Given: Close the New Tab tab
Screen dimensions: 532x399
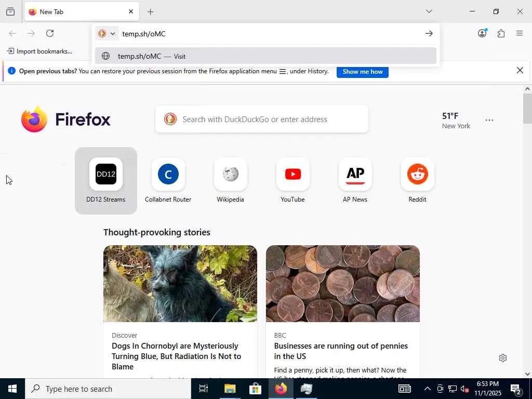Looking at the screenshot, I should tap(131, 11).
